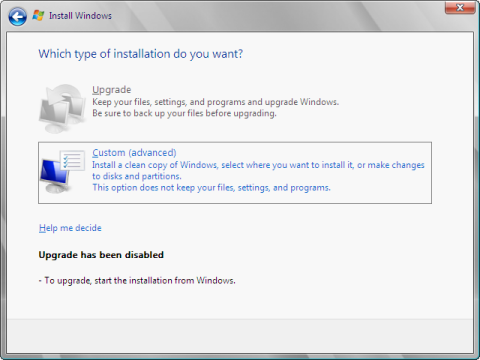Click the "Upgrade has been disabled" message

101,255
